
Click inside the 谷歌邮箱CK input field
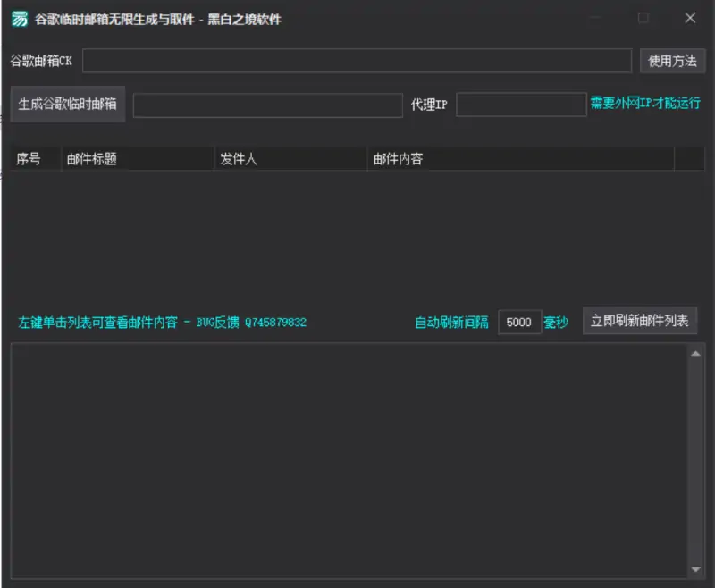357,61
